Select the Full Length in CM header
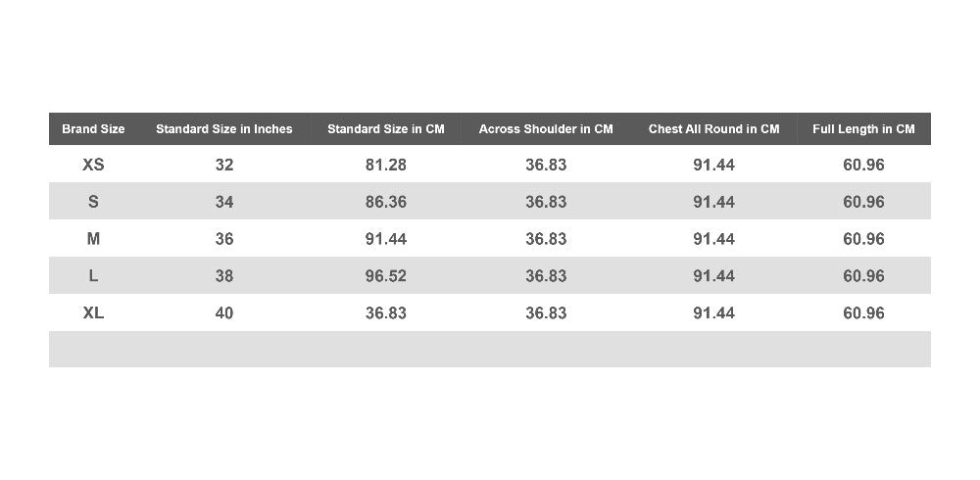The height and width of the screenshot is (480, 980). pos(863,129)
